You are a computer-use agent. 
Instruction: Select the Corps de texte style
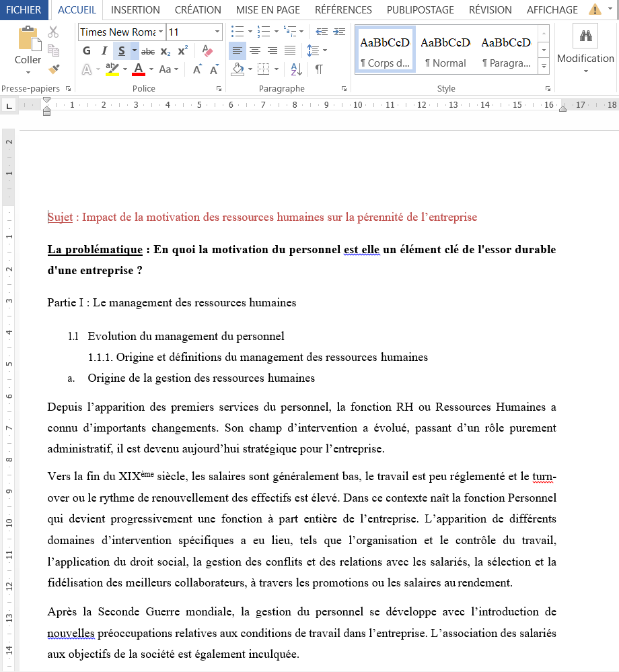(x=385, y=50)
